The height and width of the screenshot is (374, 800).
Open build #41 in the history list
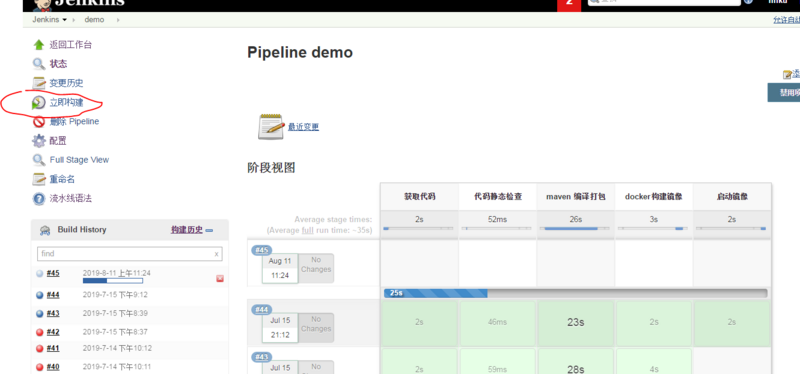click(x=53, y=348)
